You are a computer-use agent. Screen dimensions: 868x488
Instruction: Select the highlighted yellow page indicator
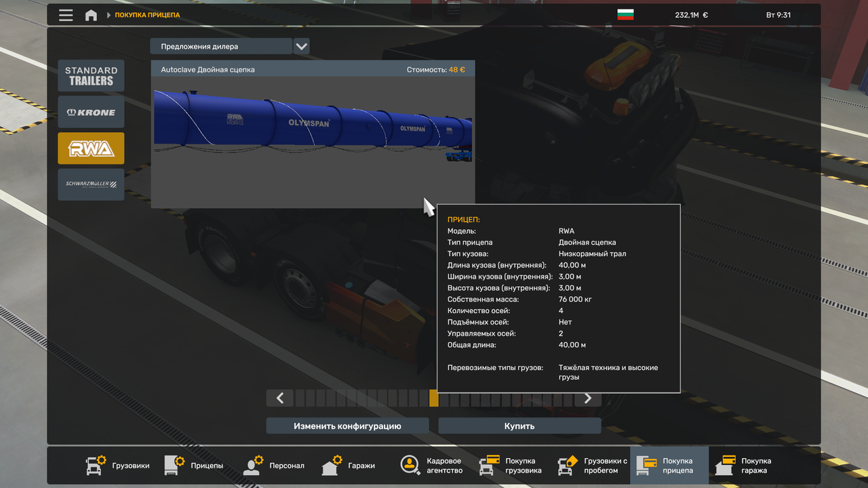(434, 399)
